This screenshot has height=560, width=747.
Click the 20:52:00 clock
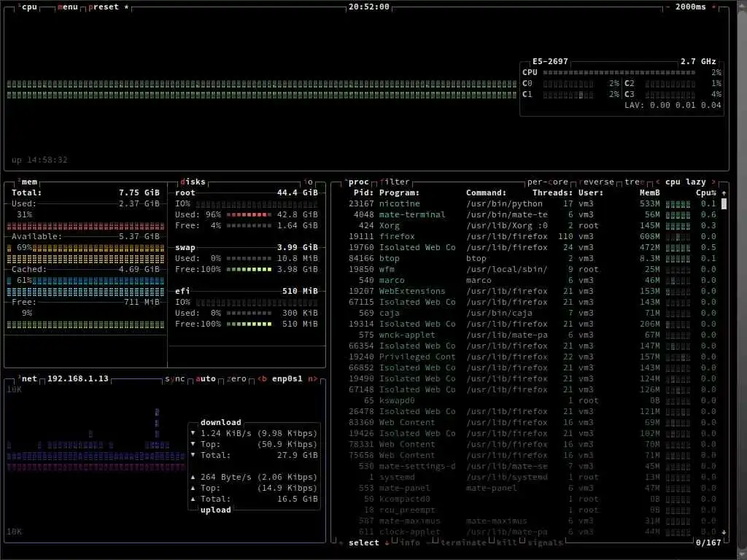tap(368, 7)
